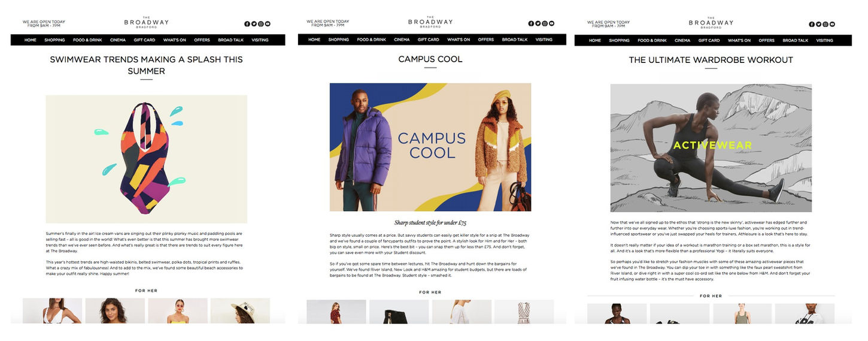The width and height of the screenshot is (868, 341).
Task: Open YouTube icon on the Campus Cool page header
Action: [551, 23]
